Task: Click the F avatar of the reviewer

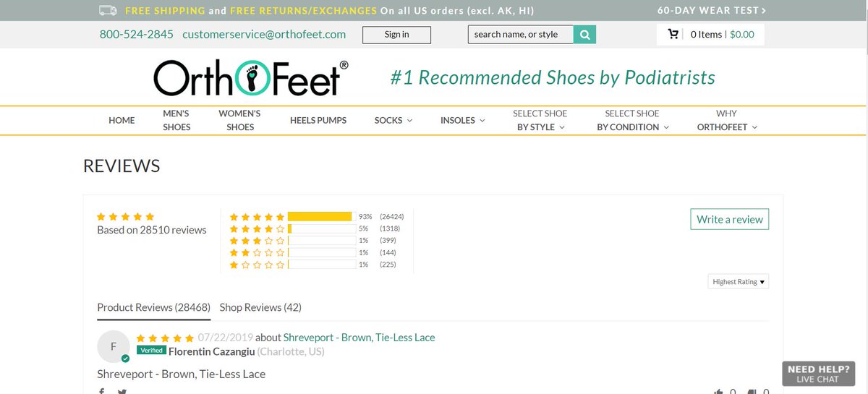Action: click(x=114, y=346)
